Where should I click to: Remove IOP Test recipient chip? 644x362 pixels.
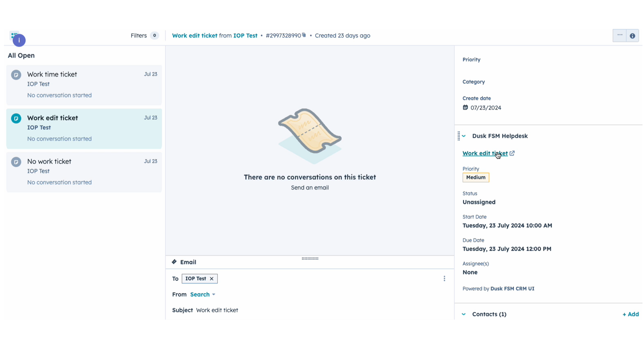[x=212, y=279]
